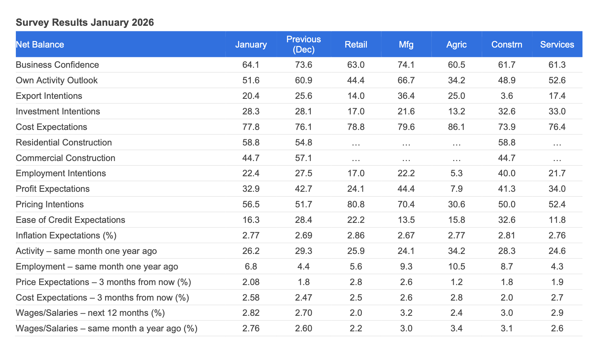Click the "Residential Construction" row label
603x364 pixels.
(64, 142)
